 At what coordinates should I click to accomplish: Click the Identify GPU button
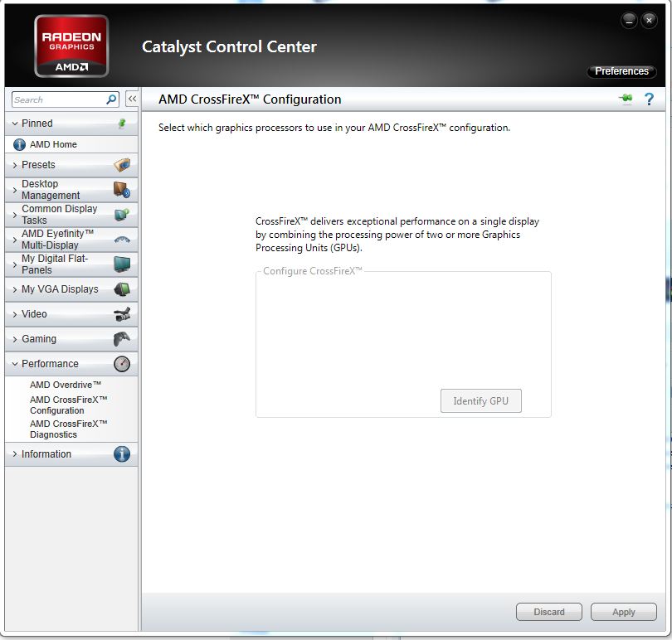(x=481, y=401)
